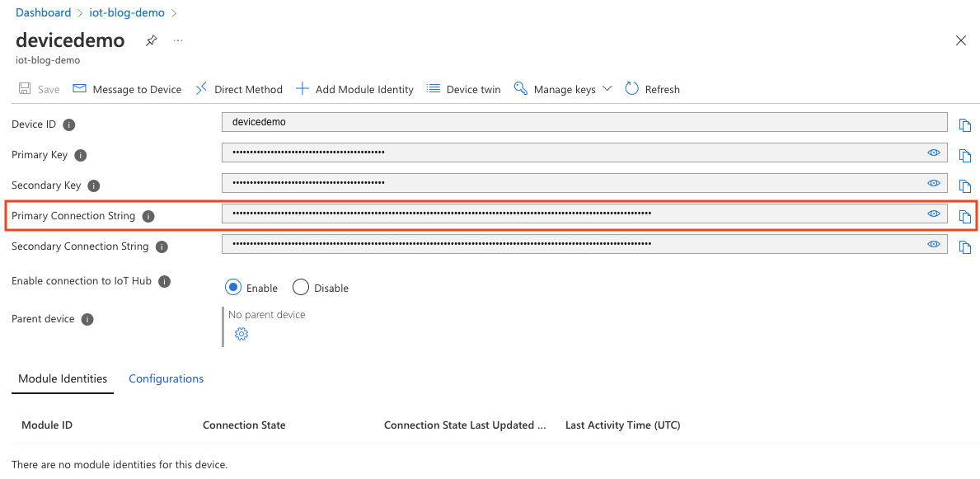Click the Primary Key info icon
980x479 pixels.
pos(80,155)
